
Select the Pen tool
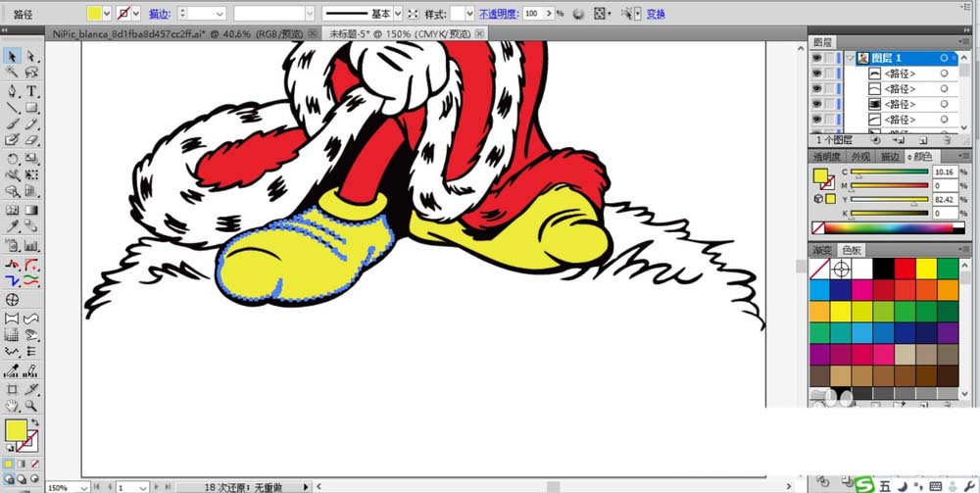pyautogui.click(x=12, y=91)
